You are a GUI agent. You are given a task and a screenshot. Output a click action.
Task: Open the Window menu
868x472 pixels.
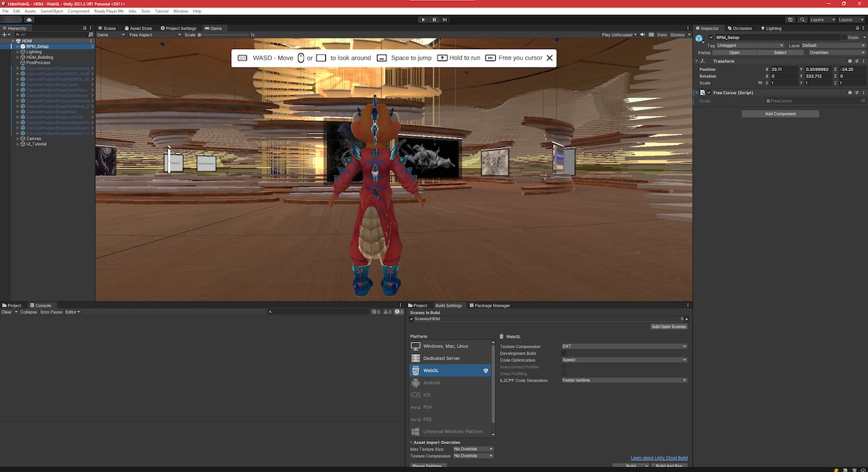181,11
